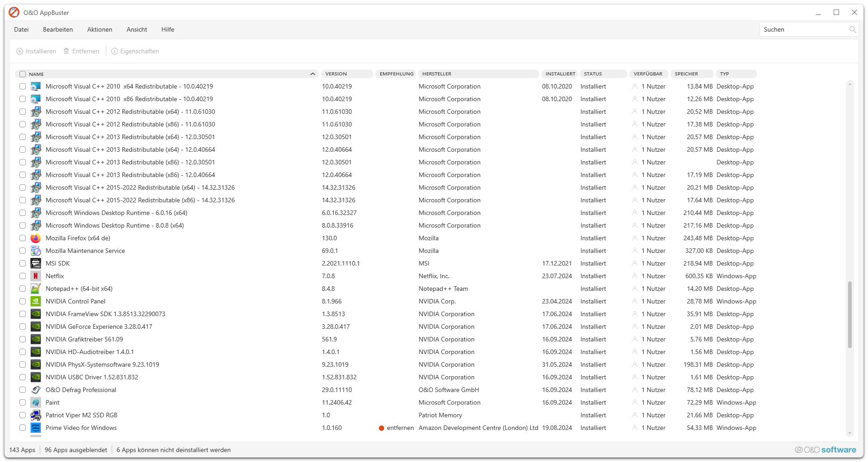Viewport: 868px width, 462px height.
Task: Open the Hilfe menu
Action: pos(168,29)
